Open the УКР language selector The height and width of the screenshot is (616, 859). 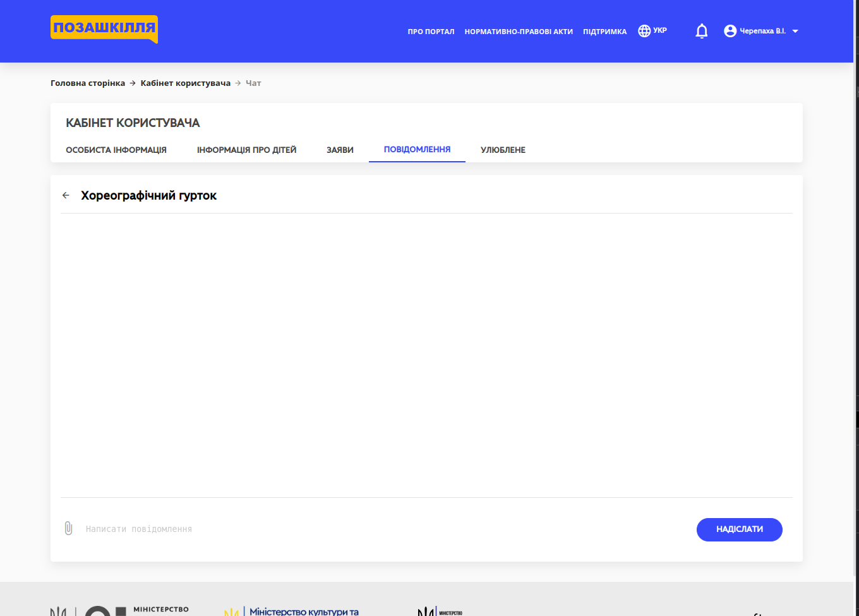pyautogui.click(x=652, y=30)
